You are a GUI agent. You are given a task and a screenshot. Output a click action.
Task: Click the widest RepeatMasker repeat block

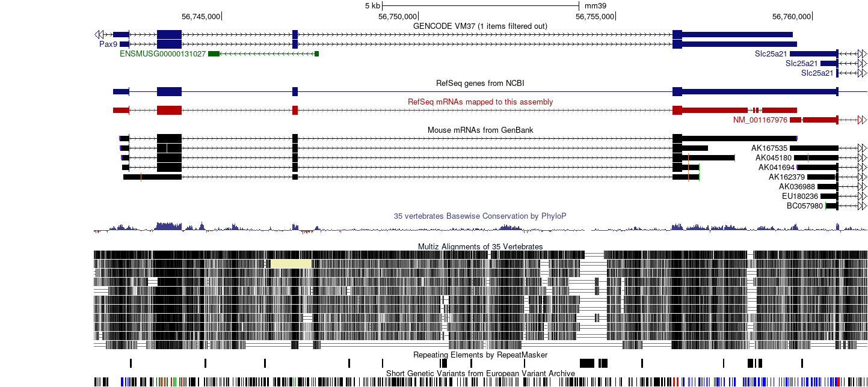click(586, 363)
